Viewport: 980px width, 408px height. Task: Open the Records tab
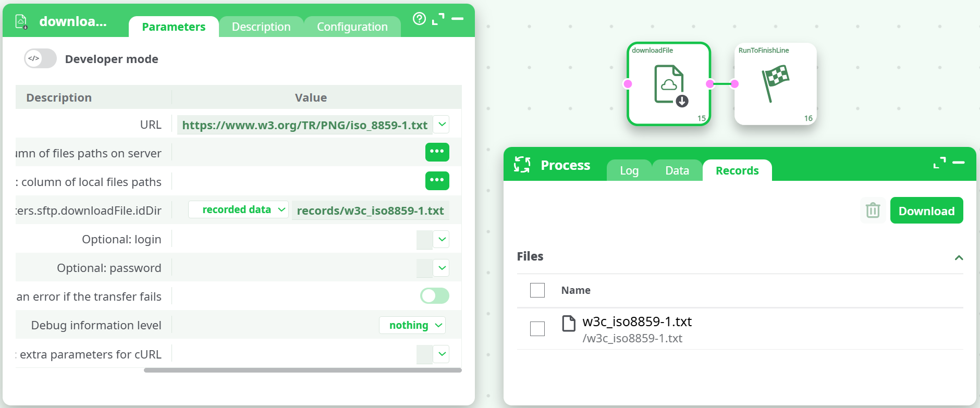click(737, 170)
